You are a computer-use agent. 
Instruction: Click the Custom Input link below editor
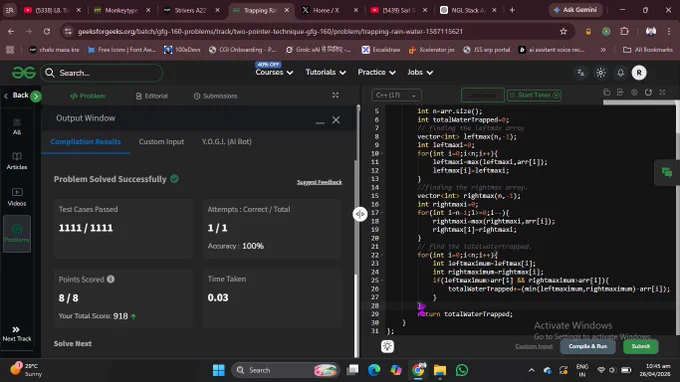pos(534,346)
